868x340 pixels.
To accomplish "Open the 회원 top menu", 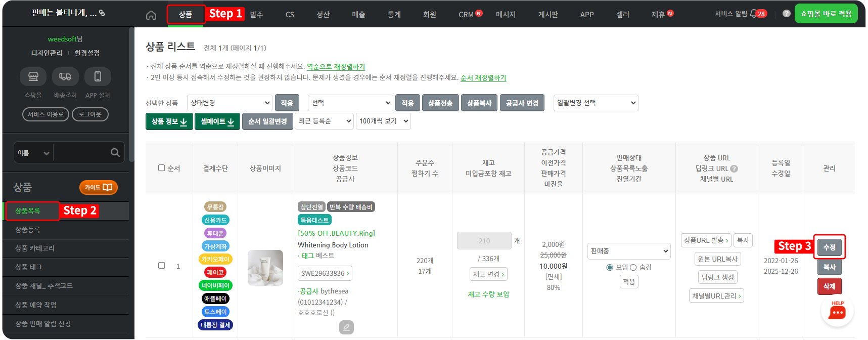I will 430,15.
